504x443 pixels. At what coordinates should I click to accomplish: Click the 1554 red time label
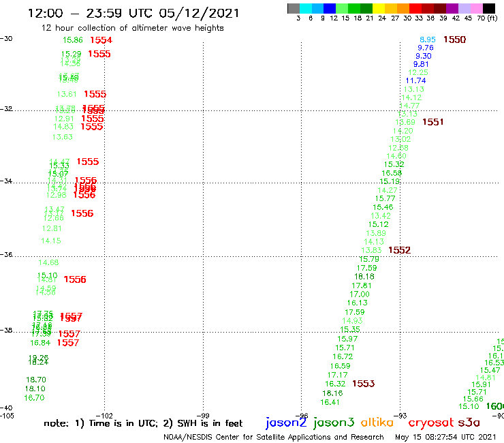[101, 40]
